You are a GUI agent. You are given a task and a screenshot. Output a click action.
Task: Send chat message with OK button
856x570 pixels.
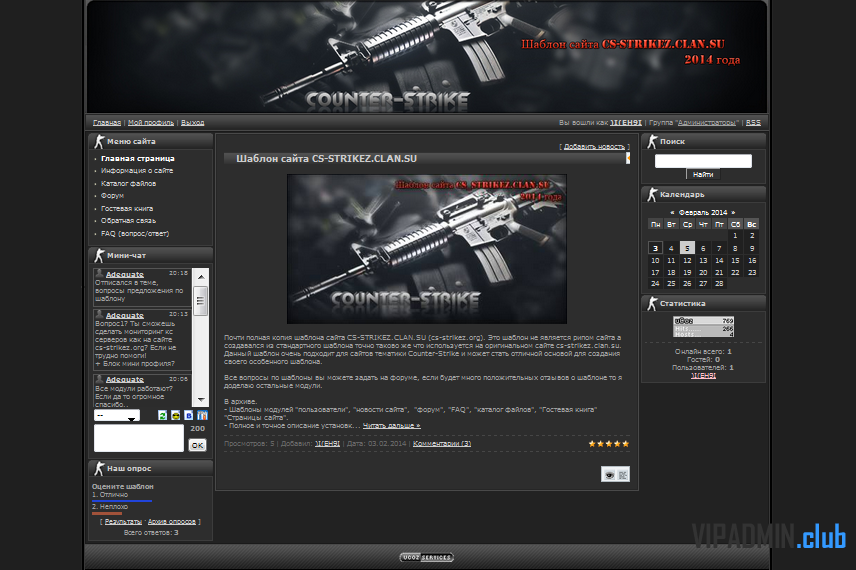(x=197, y=445)
